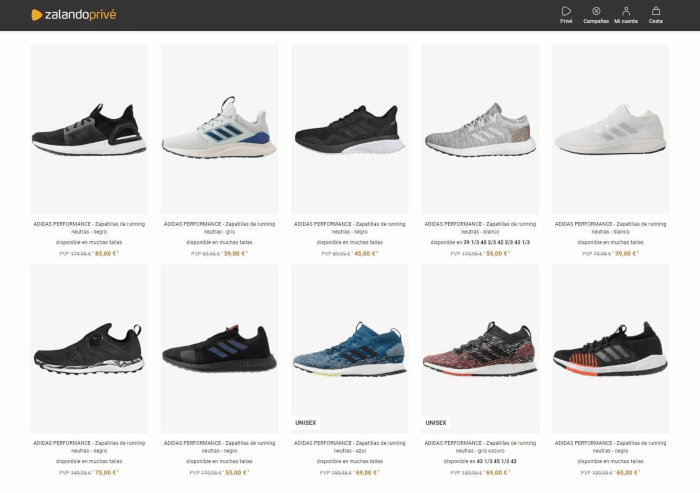The width and height of the screenshot is (700, 493).
Task: Click the 55,00 € price of the blanco shoe
Action: [x=497, y=254]
